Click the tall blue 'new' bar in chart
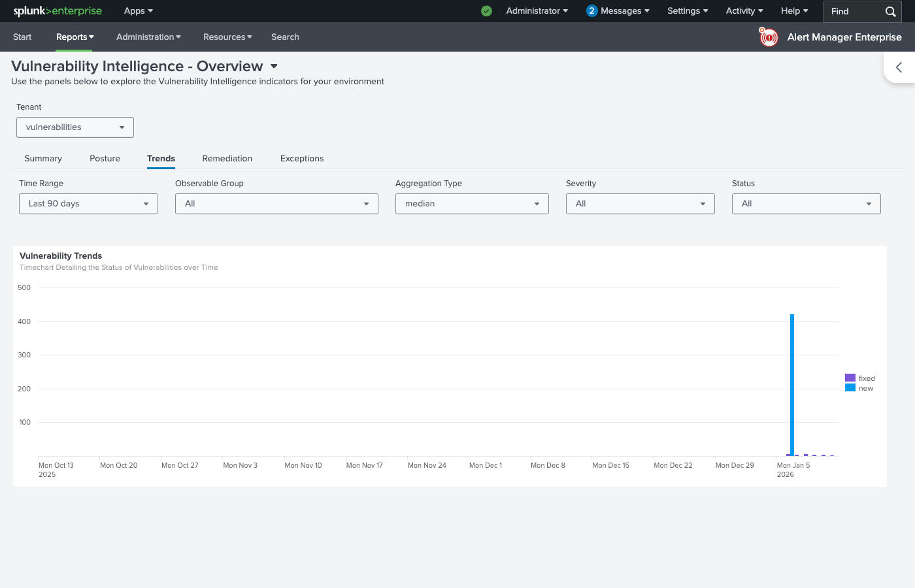The height and width of the screenshot is (588, 915). click(x=792, y=385)
